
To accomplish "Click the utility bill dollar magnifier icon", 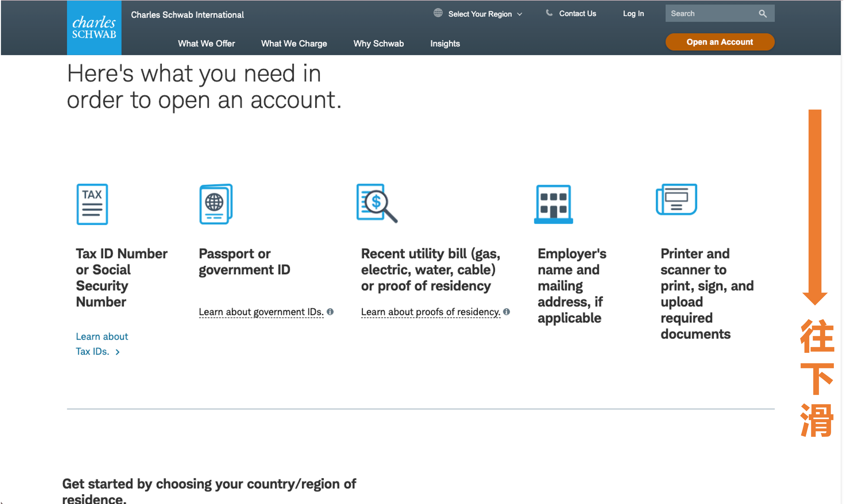I will pos(376,203).
